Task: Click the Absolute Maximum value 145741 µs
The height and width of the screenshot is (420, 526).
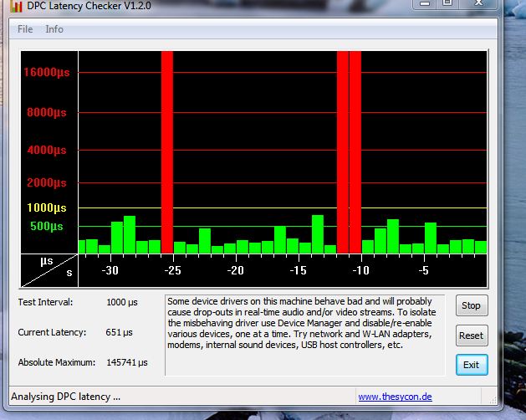Action: 127,362
